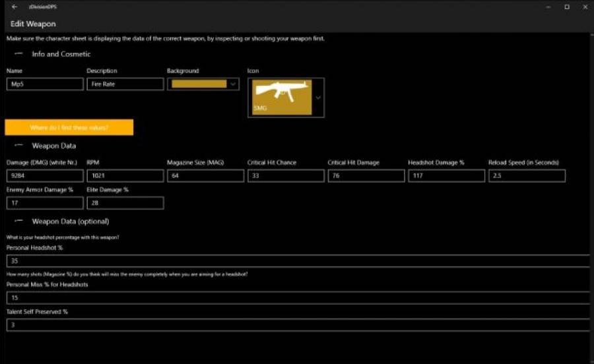
Task: Click the RPM field showing 1021
Action: click(x=125, y=176)
